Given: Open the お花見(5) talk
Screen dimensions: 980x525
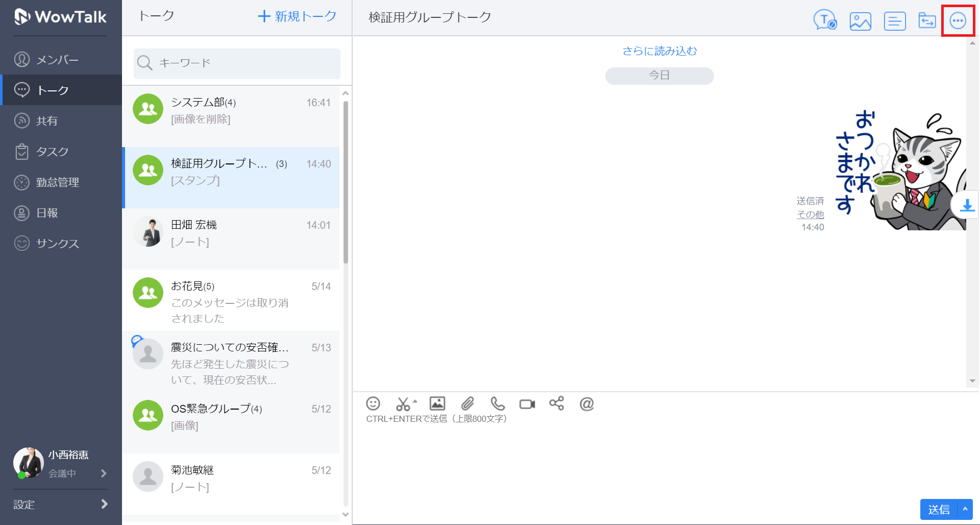Looking at the screenshot, I should [231, 300].
